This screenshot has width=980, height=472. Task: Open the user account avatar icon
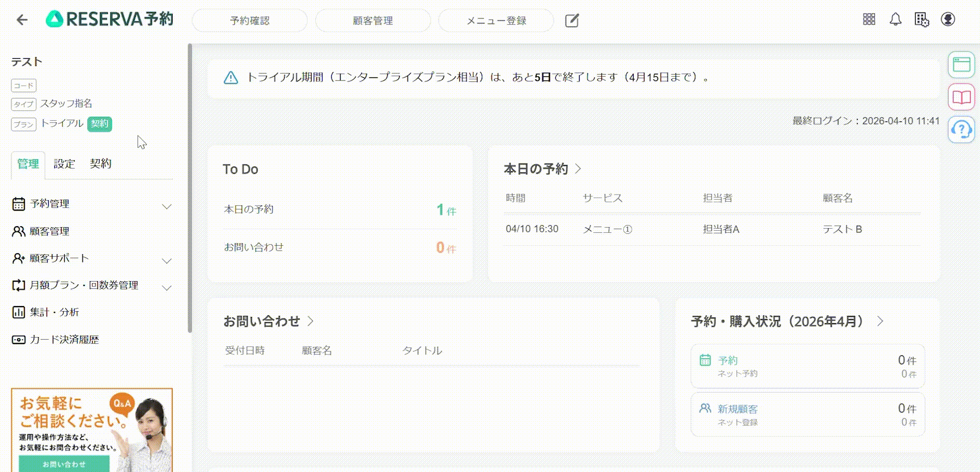[x=948, y=19]
